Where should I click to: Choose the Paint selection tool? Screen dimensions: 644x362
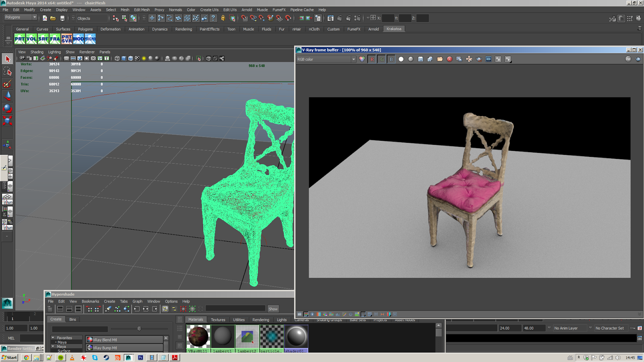(7, 84)
